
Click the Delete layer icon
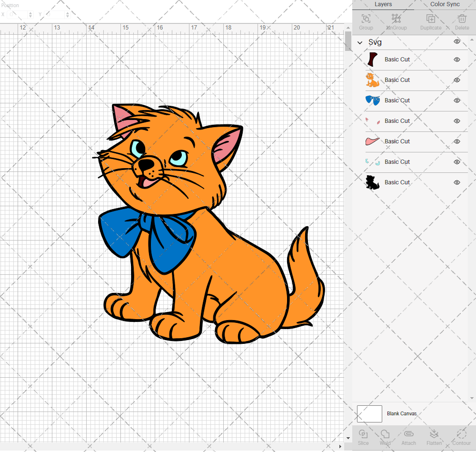tap(462, 21)
